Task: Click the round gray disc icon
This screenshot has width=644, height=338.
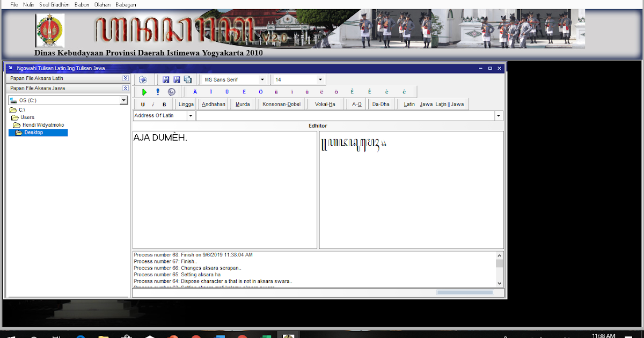Action: 172,92
